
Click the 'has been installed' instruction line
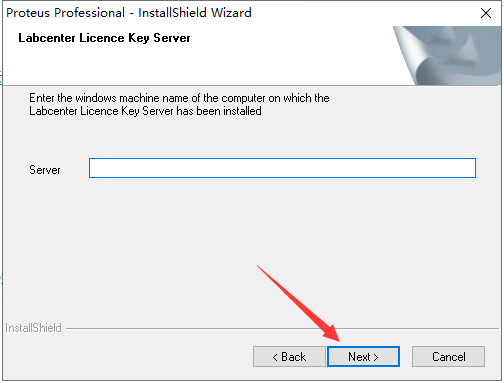(x=145, y=111)
